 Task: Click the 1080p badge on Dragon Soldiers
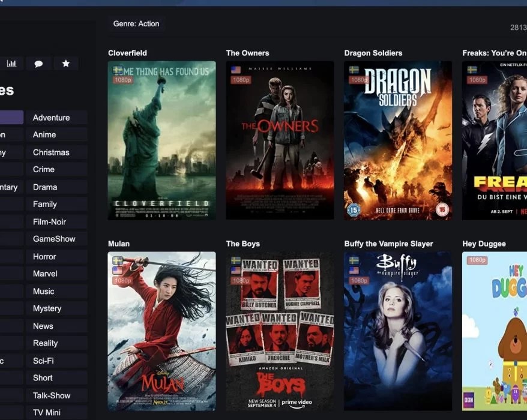coord(359,80)
